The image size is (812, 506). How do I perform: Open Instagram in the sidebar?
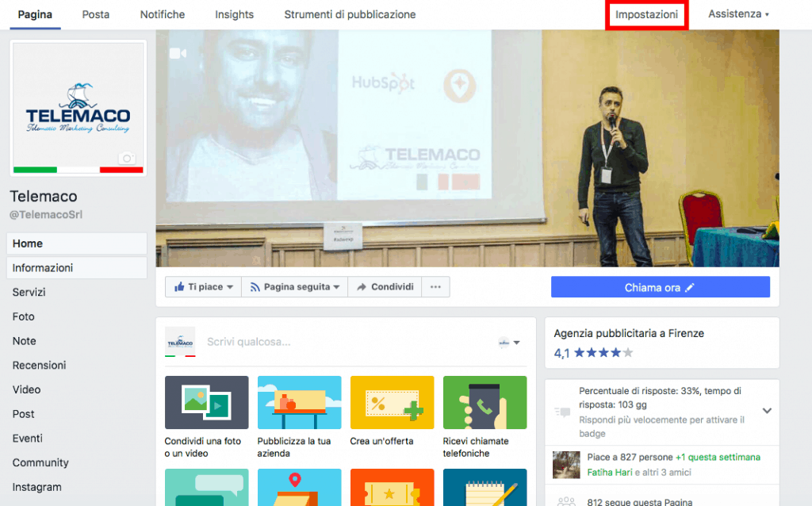point(36,487)
